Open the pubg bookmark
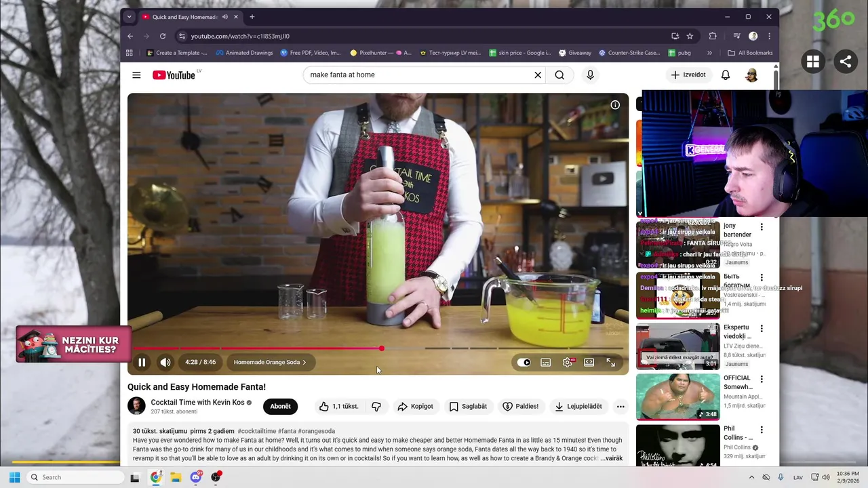This screenshot has height=488, width=868. click(680, 53)
